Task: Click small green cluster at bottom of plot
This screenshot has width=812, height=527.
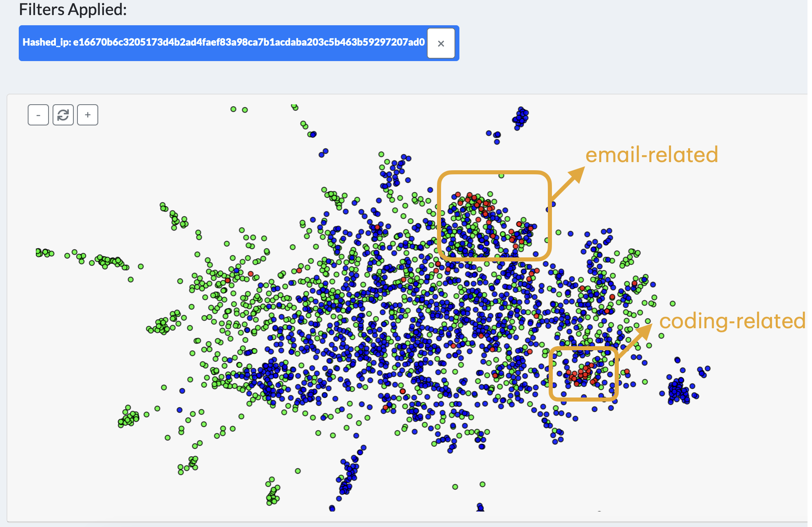Action: pos(273,495)
